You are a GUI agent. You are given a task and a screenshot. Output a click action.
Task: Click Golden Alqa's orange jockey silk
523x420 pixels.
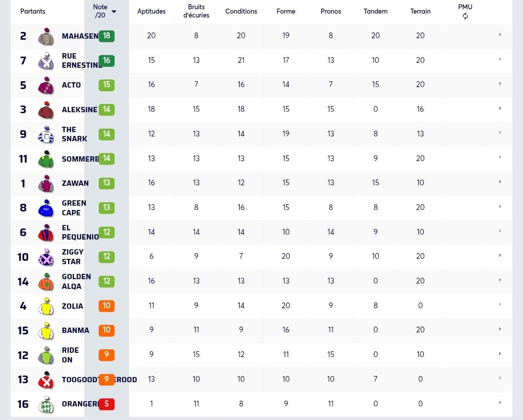click(46, 282)
